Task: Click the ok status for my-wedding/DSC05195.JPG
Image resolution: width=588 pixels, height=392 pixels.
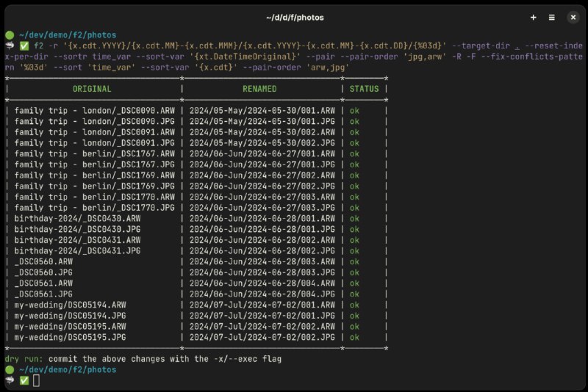Action: pos(354,337)
